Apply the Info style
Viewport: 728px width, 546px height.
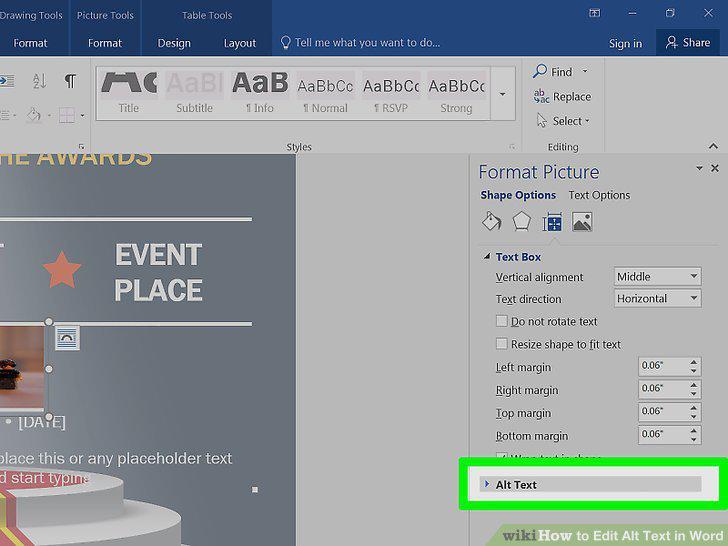pyautogui.click(x=260, y=92)
